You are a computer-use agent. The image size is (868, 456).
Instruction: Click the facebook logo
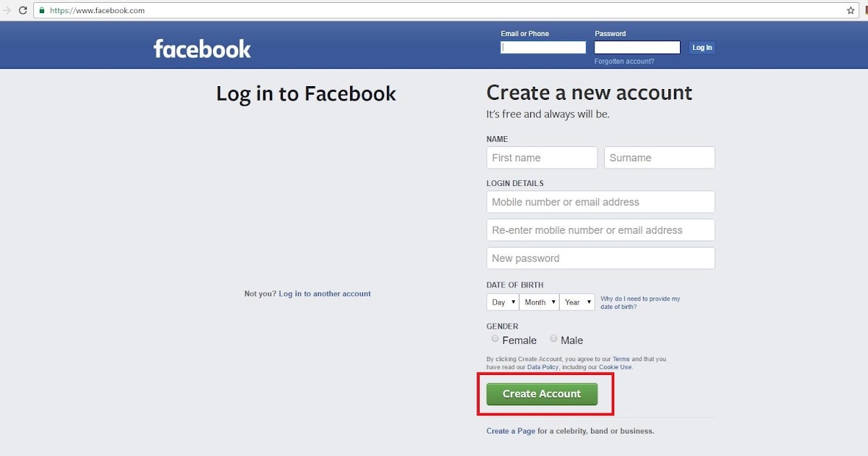tap(202, 48)
